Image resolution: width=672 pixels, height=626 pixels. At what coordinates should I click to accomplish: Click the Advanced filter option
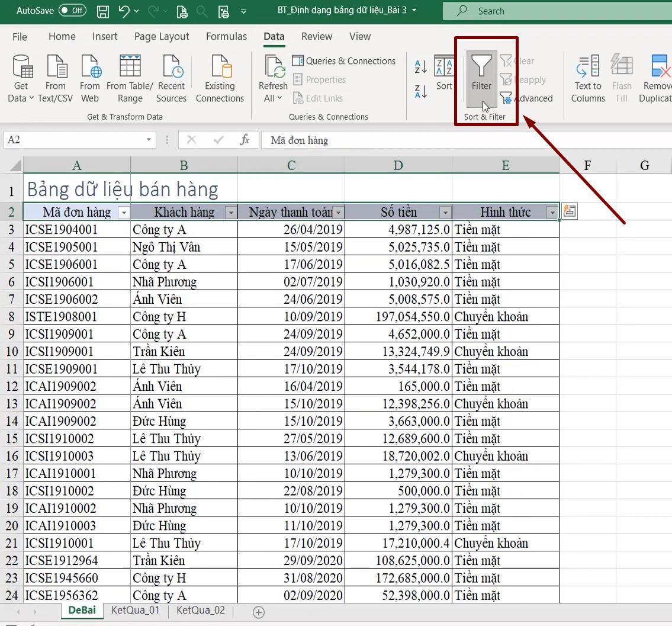point(526,98)
